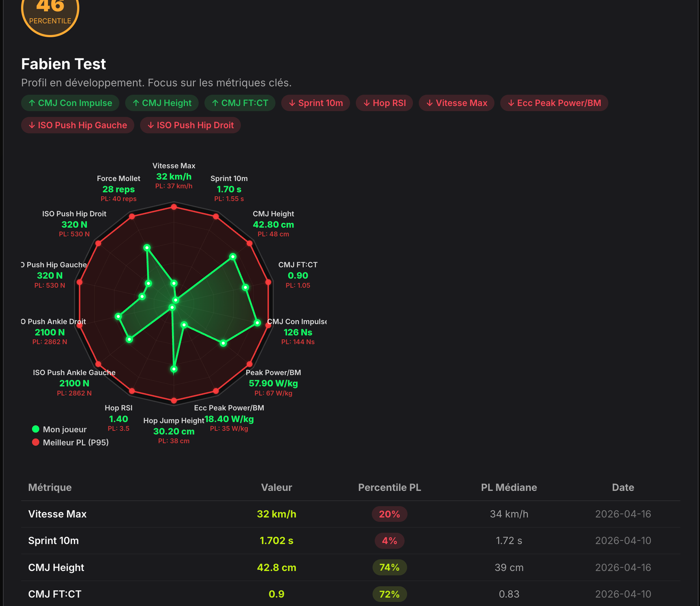Click the 34 km/h median value
The image size is (700, 606).
tap(509, 514)
